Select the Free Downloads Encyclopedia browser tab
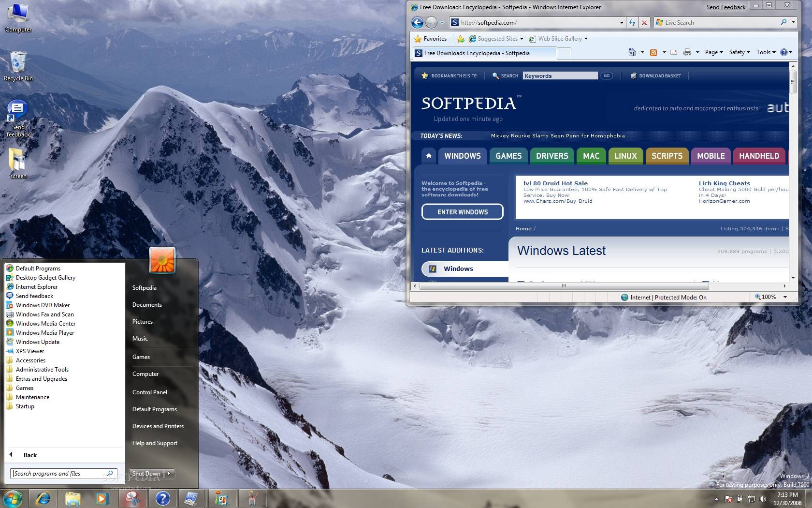This screenshot has width=812, height=508. (x=484, y=53)
